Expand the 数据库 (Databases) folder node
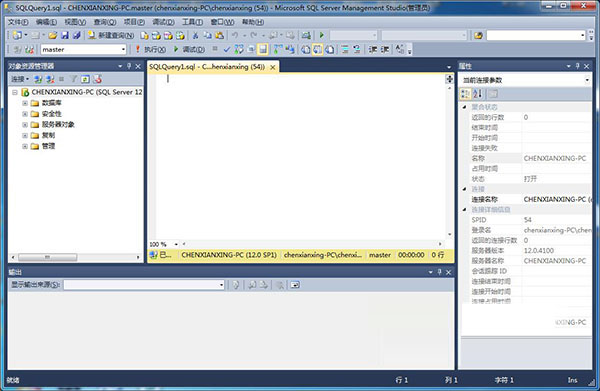600x391 pixels. (25, 103)
